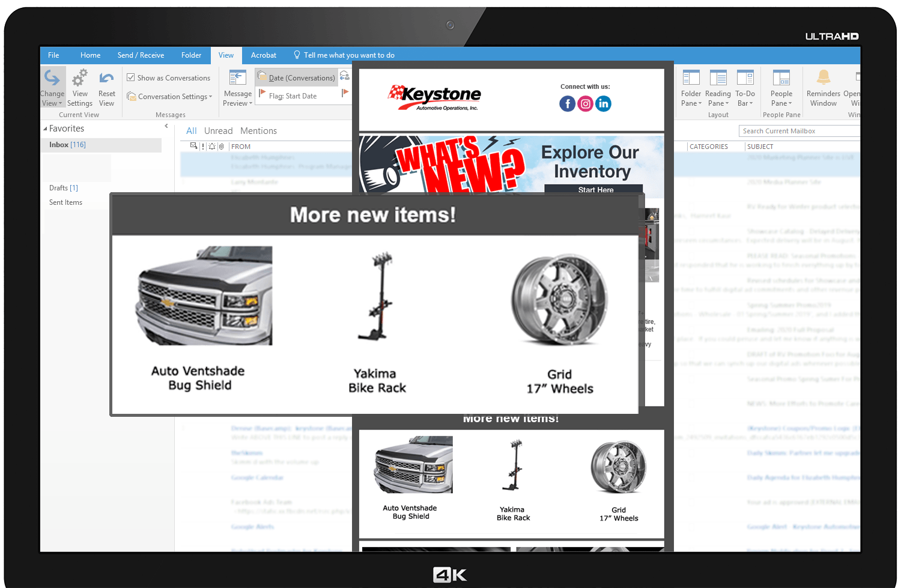Image resolution: width=901 pixels, height=588 pixels.
Task: Click small Yakima Bike Rack thumbnail
Action: coord(514,465)
